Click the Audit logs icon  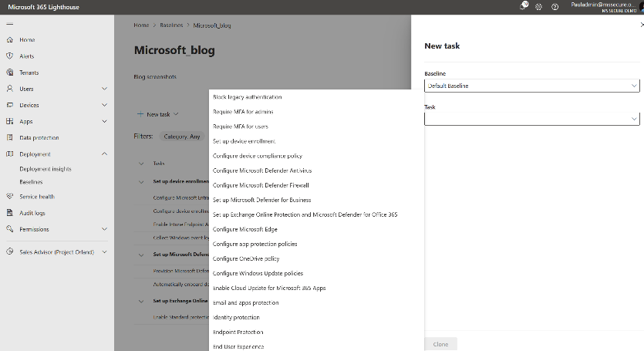10,213
